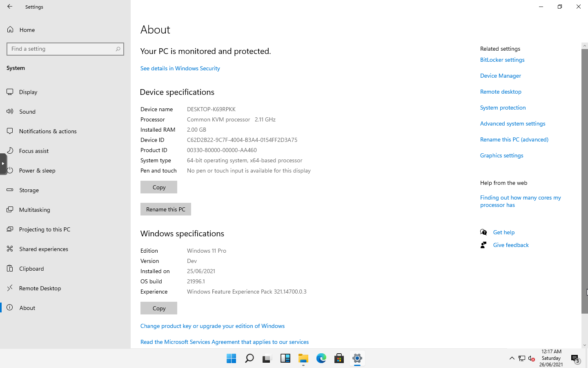Click the Settings gear on taskbar
The image size is (588, 368).
[x=357, y=359]
